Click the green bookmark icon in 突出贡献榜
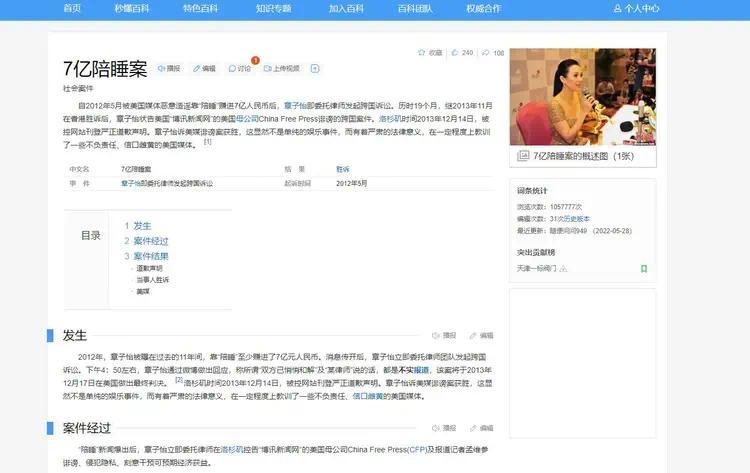The height and width of the screenshot is (473, 750). point(644,268)
